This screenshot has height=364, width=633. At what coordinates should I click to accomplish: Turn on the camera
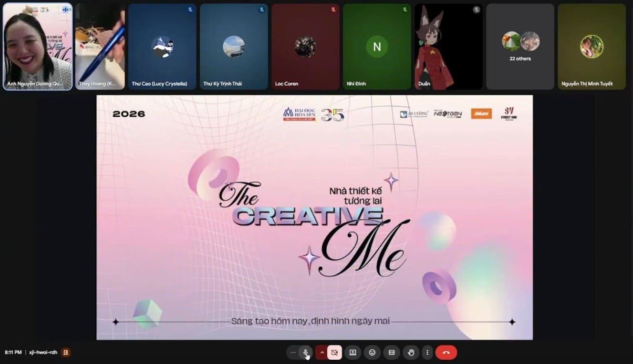click(x=334, y=353)
